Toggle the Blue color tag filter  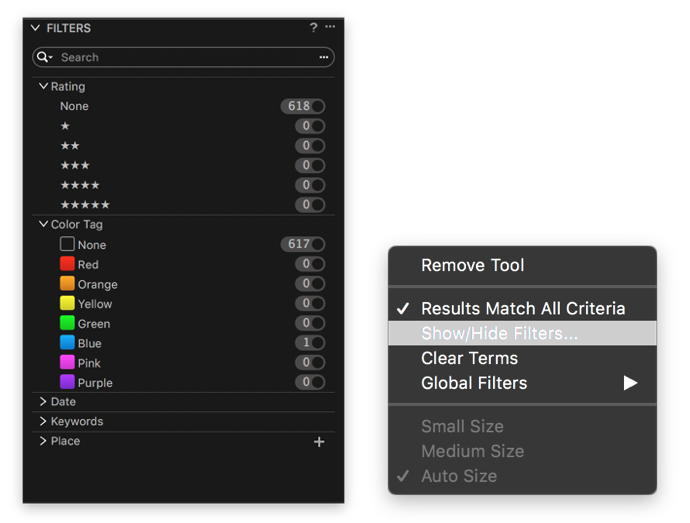[x=310, y=343]
